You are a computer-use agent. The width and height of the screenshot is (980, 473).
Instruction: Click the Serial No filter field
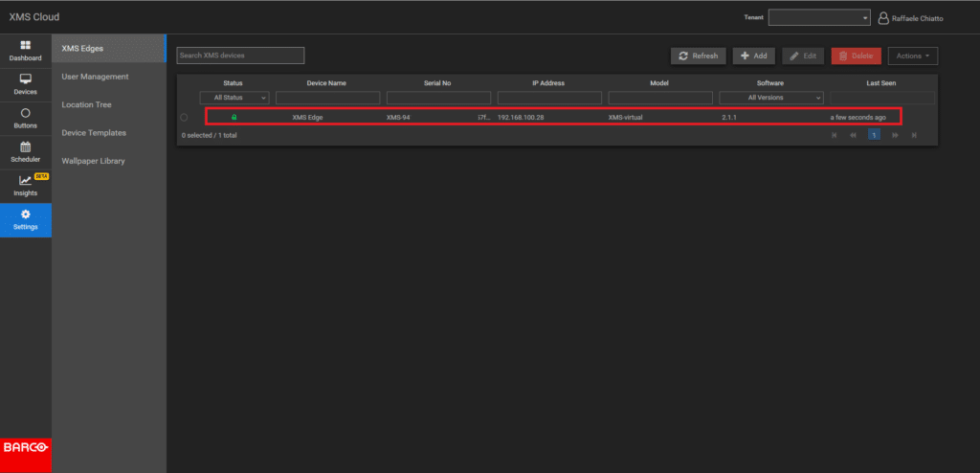point(438,98)
